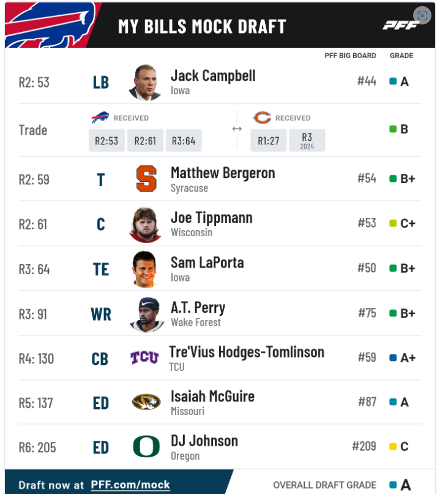Click Jack Campbell's headshot photo
This screenshot has width=448, height=494.
[145, 83]
